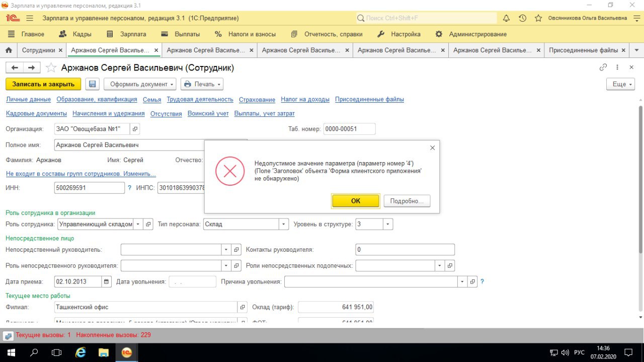Open Администрирование menu section
The image size is (644, 362).
coord(471,34)
